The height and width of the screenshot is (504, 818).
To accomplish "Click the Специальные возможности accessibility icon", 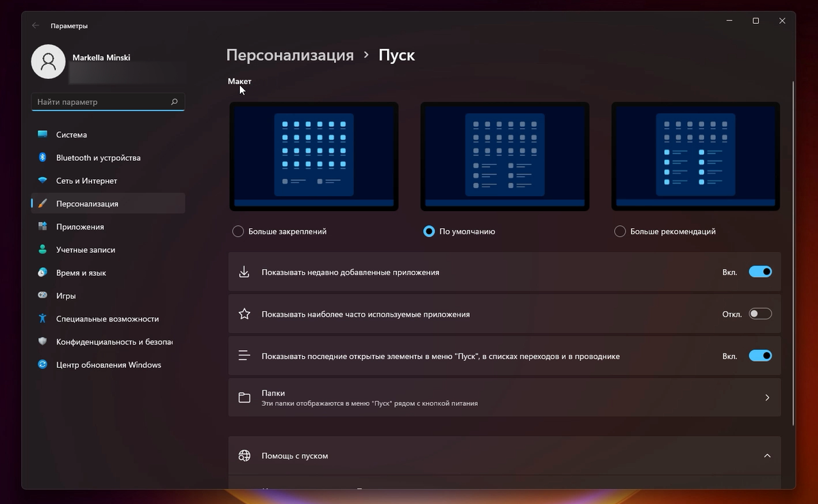I will (x=42, y=318).
